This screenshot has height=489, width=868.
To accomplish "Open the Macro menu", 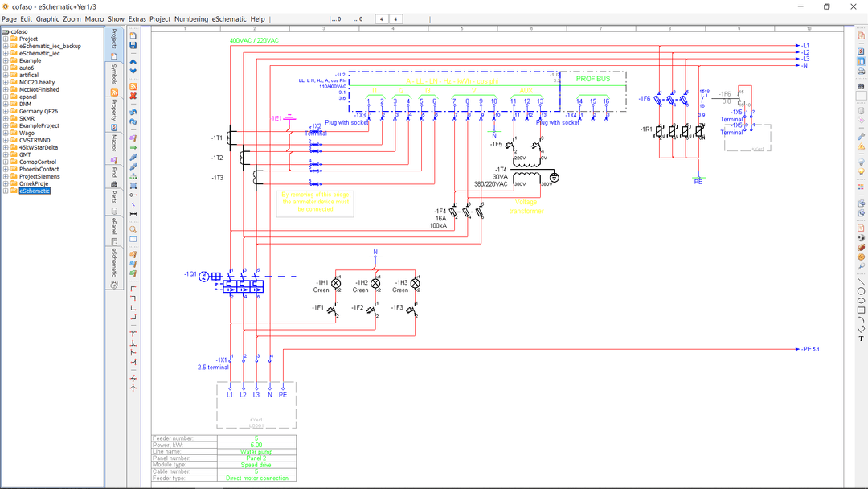I will point(94,18).
